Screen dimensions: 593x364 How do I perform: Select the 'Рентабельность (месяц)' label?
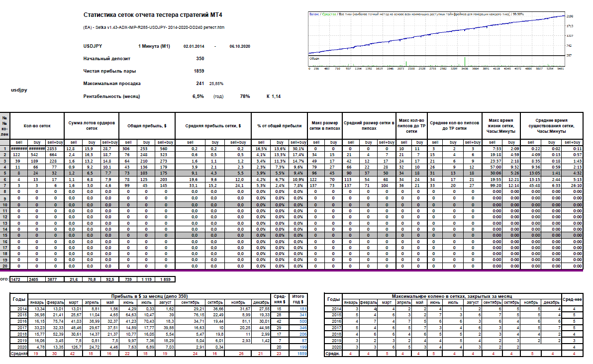coord(111,96)
